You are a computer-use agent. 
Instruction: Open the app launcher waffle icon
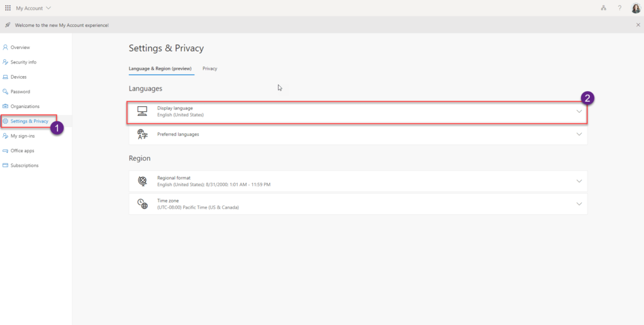(x=8, y=8)
